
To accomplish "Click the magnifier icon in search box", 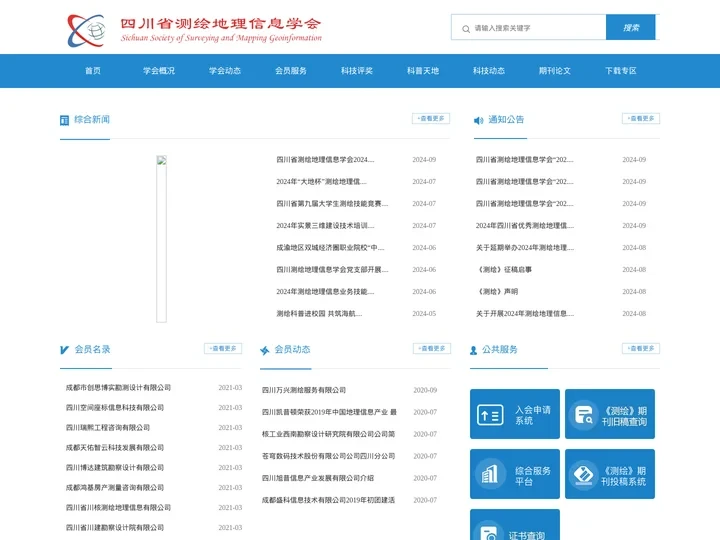I will [466, 29].
